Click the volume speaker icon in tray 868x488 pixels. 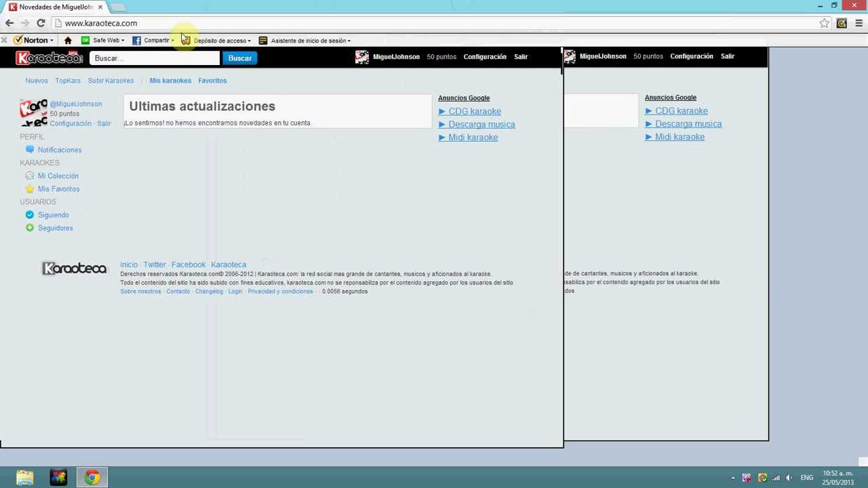click(x=789, y=478)
